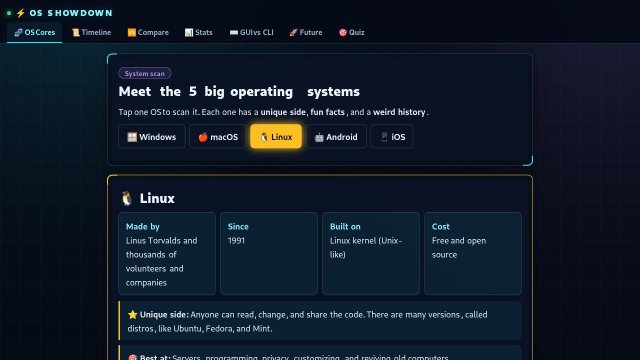Click the System scan badge

[145, 73]
